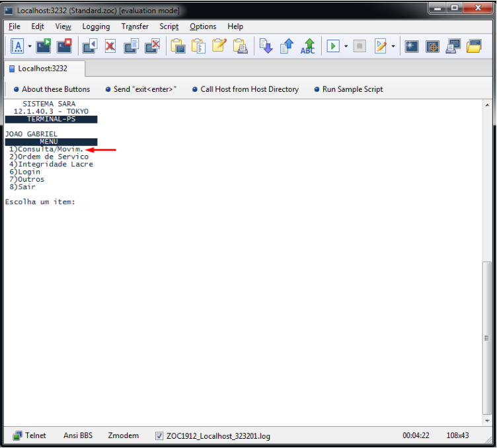The height and width of the screenshot is (448, 497).
Task: Click the paste clipboard to terminal icon
Action: pos(178,46)
